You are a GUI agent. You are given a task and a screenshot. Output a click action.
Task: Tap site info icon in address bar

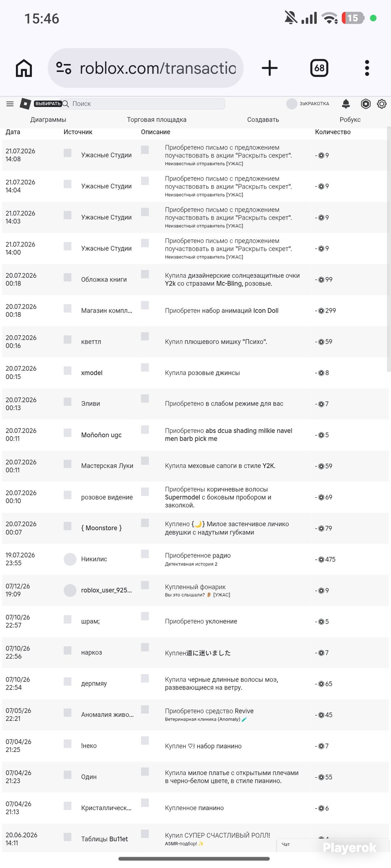click(64, 68)
